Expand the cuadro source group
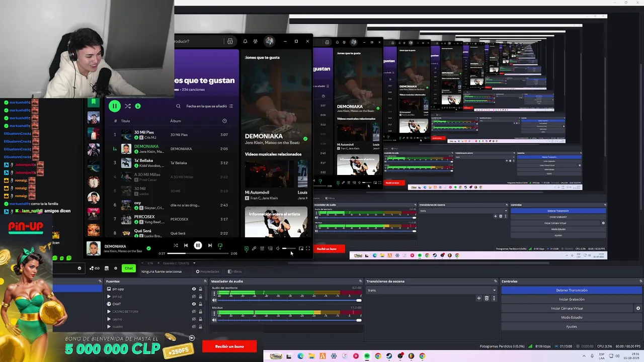This screenshot has height=362, width=644. 109,326
